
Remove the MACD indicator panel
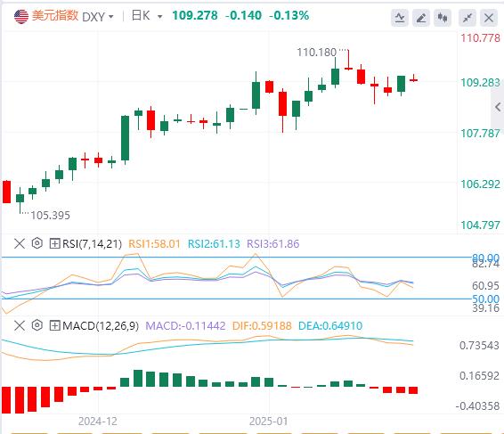tap(20, 325)
